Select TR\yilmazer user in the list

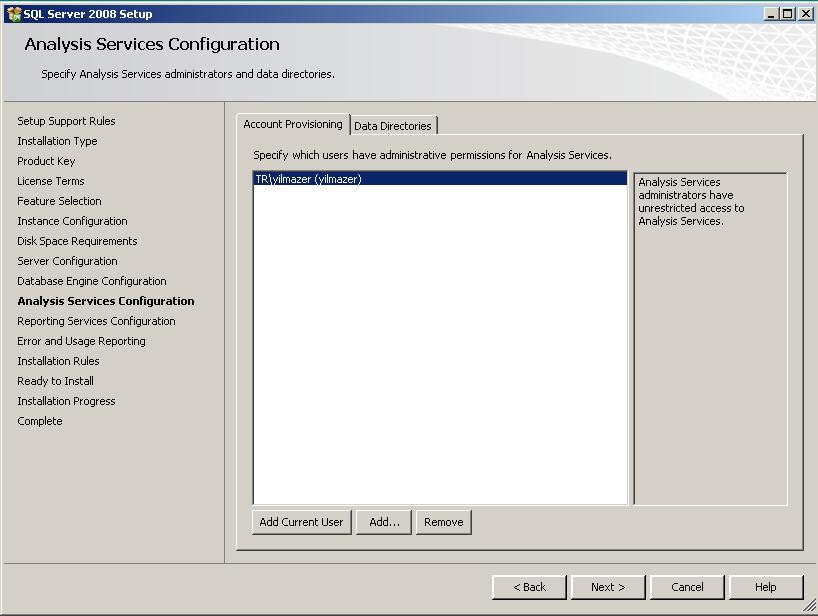pos(440,179)
